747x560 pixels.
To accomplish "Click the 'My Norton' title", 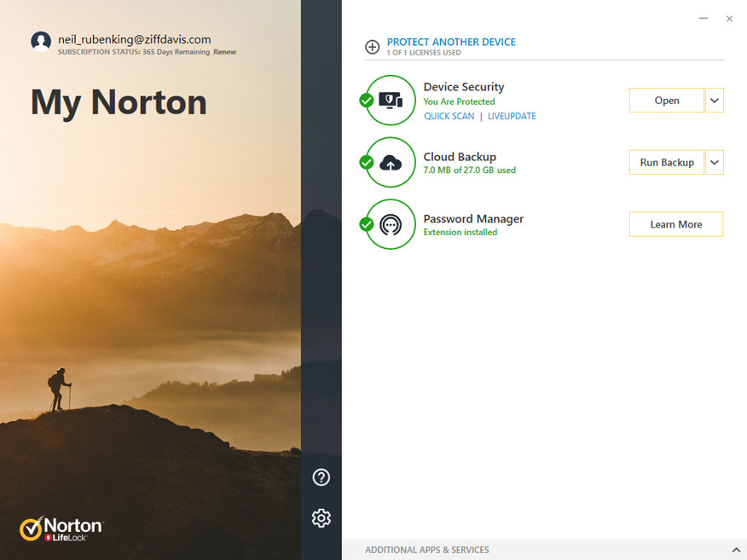I will point(119,103).
